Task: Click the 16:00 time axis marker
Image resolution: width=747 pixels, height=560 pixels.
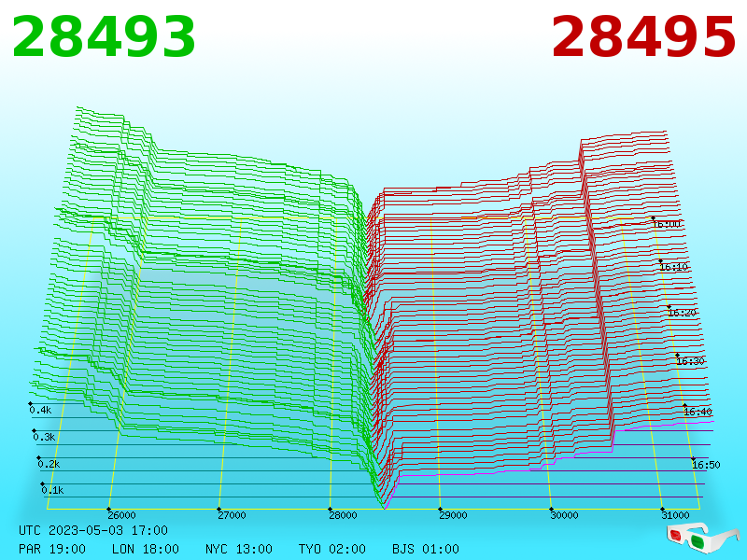Action: pos(667,224)
